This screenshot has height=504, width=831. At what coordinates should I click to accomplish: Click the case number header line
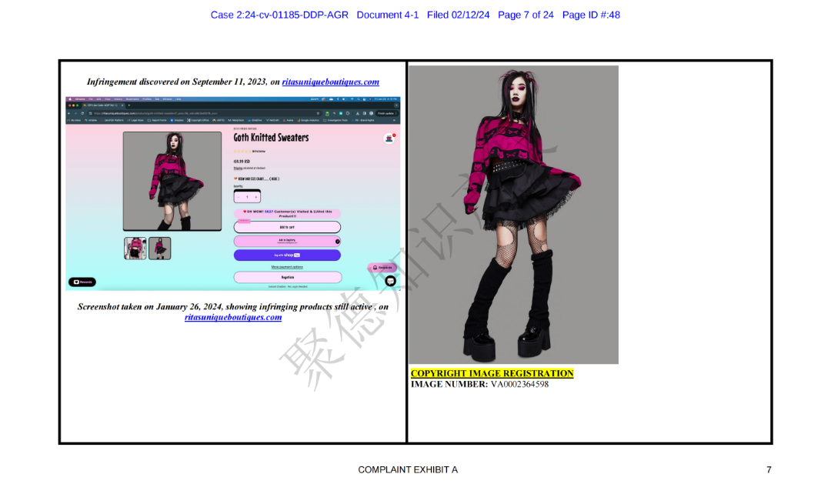coord(415,15)
